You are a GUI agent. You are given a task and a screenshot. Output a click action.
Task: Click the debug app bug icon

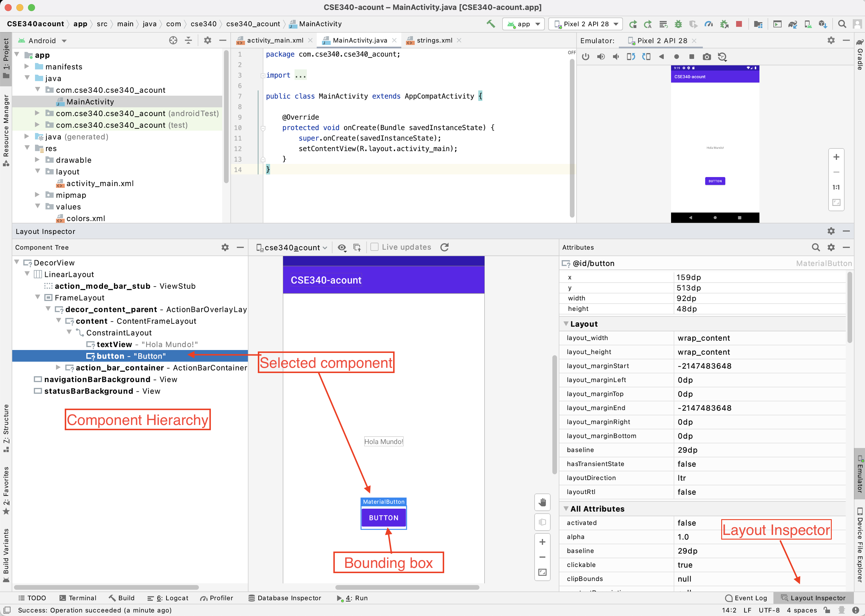(x=678, y=24)
